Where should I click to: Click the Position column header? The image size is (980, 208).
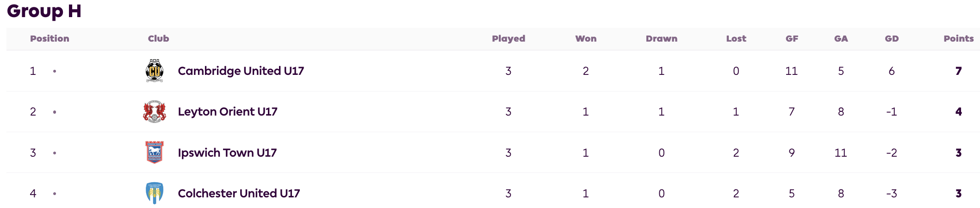(x=50, y=38)
